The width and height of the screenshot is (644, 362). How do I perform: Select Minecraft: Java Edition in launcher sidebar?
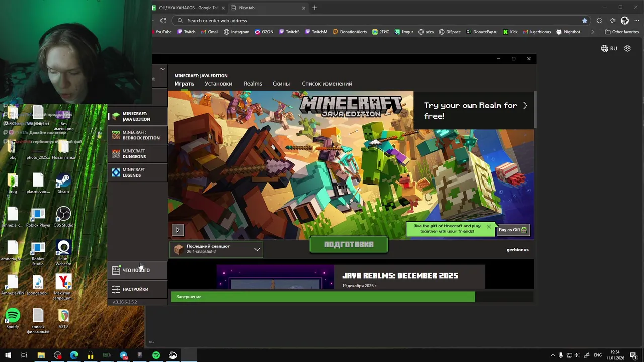pos(137,116)
